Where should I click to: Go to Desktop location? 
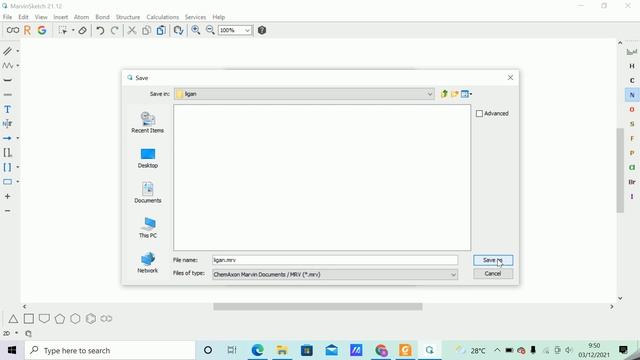(x=147, y=158)
